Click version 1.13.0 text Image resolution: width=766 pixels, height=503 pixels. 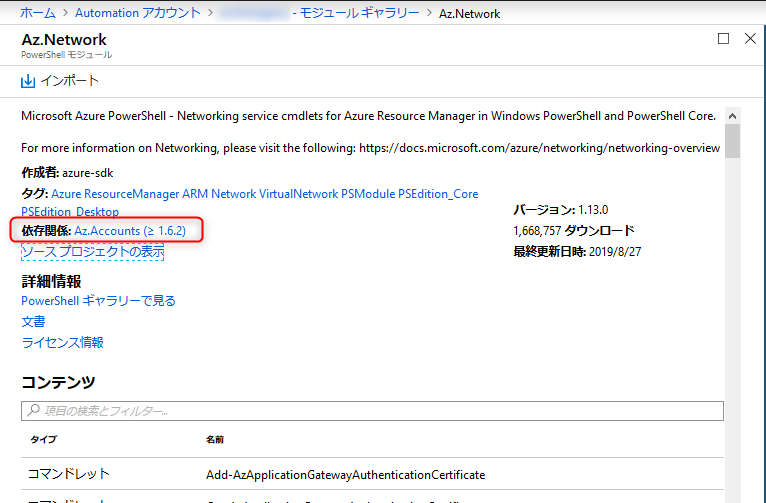[593, 210]
